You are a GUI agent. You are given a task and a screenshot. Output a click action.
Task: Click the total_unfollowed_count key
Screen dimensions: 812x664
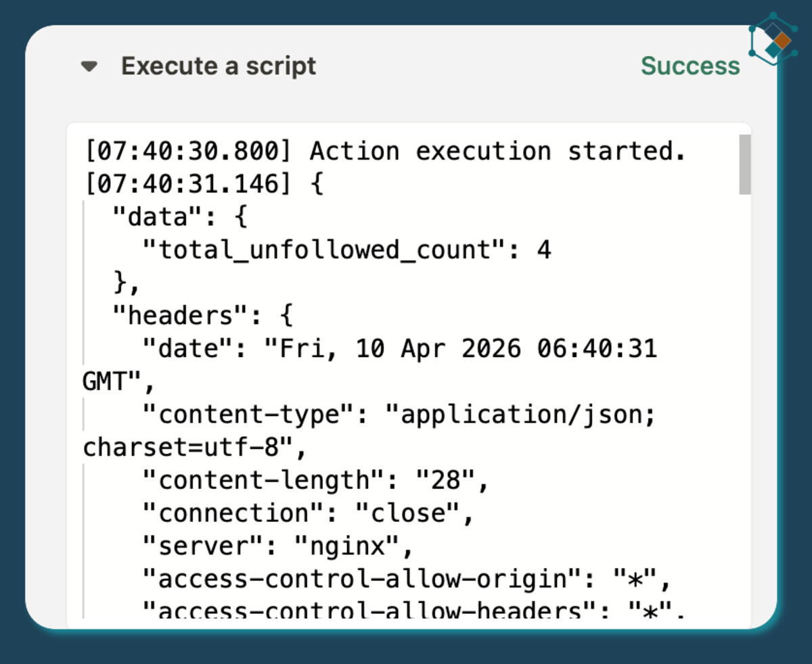324,250
